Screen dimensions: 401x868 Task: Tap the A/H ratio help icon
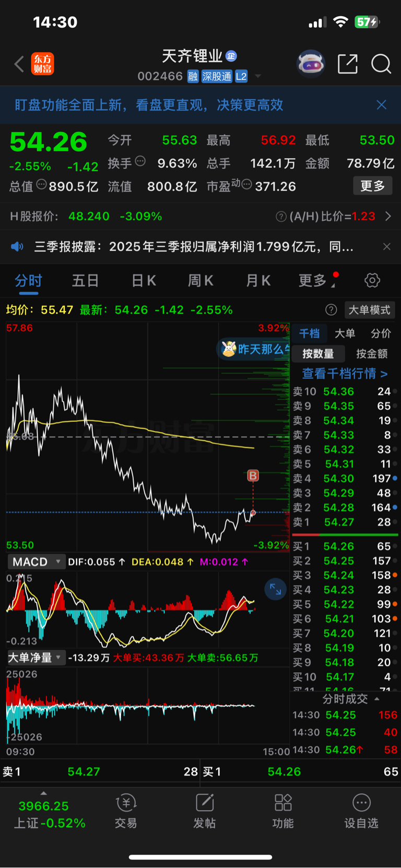pos(281,216)
